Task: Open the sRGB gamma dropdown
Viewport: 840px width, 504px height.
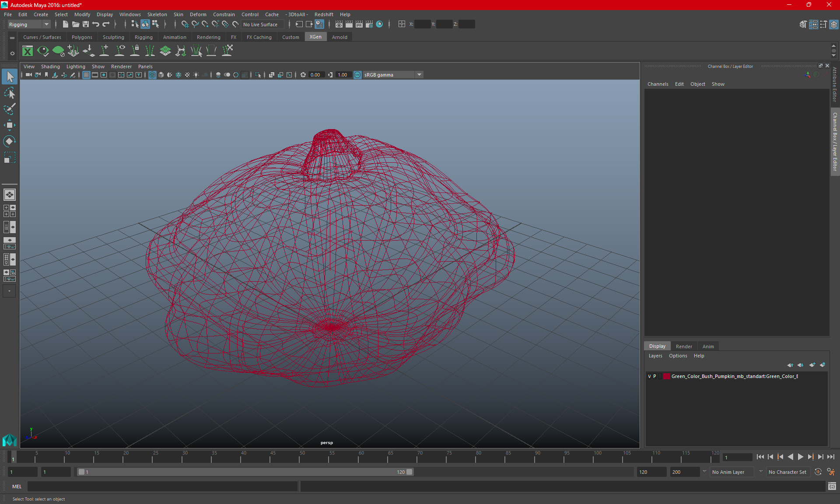Action: [420, 74]
